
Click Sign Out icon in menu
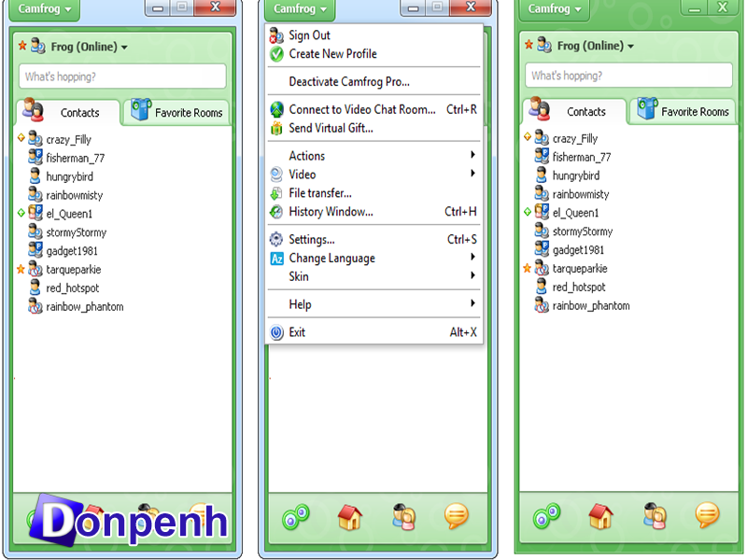coord(276,35)
